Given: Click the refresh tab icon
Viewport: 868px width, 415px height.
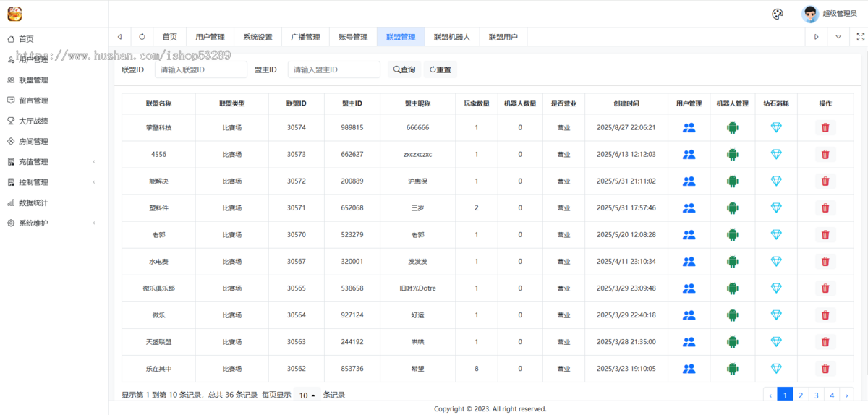Looking at the screenshot, I should 142,37.
